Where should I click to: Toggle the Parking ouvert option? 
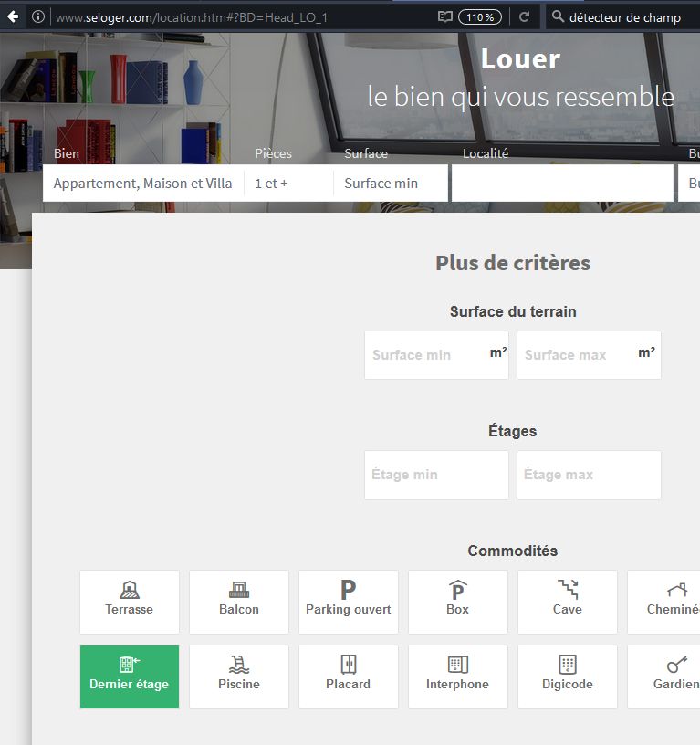(x=349, y=602)
